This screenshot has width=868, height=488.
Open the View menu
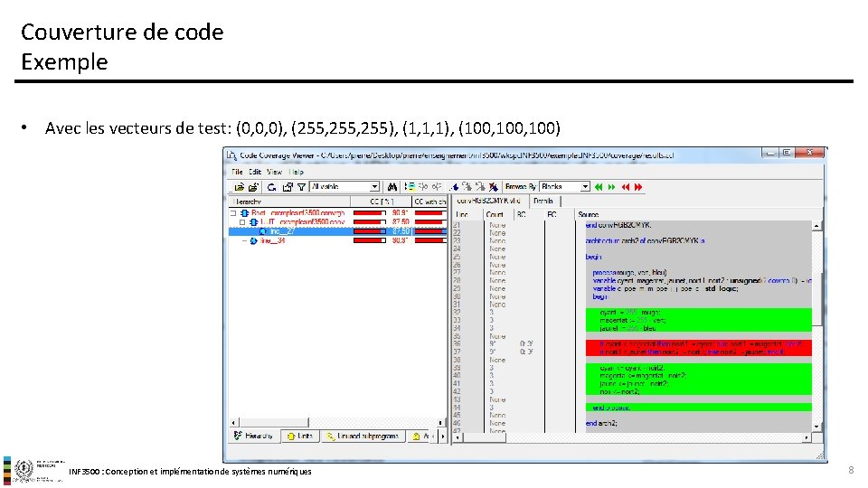point(275,172)
